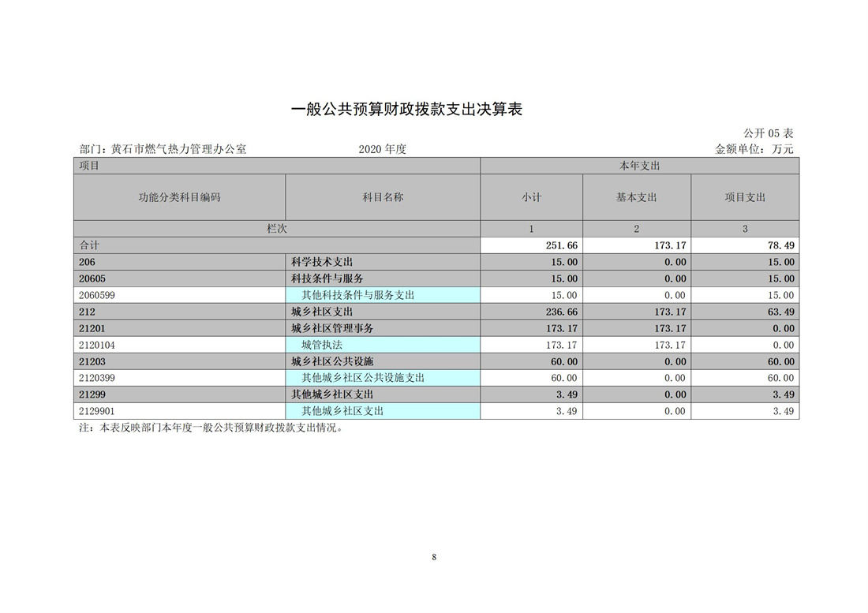The height and width of the screenshot is (613, 868).
Task: Click code cell 21203
Action: coord(179,362)
